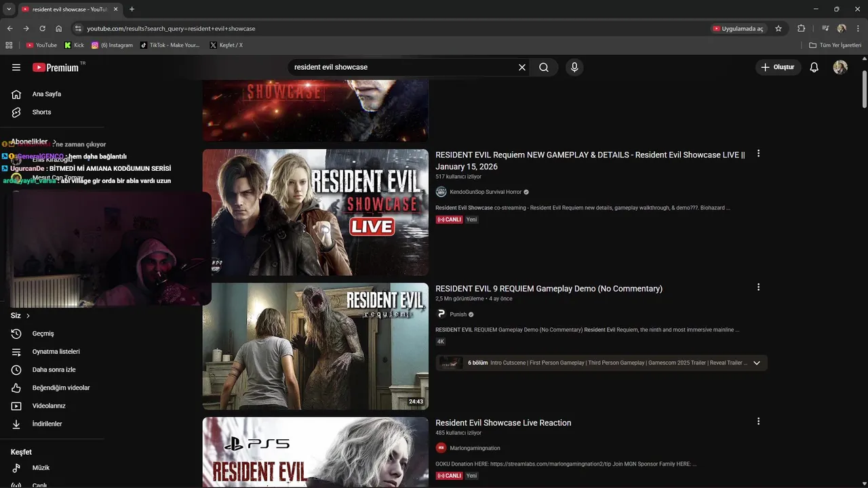Screen dimensions: 868x488
Task: Open the Chrome three-dot menu
Action: pos(859,28)
